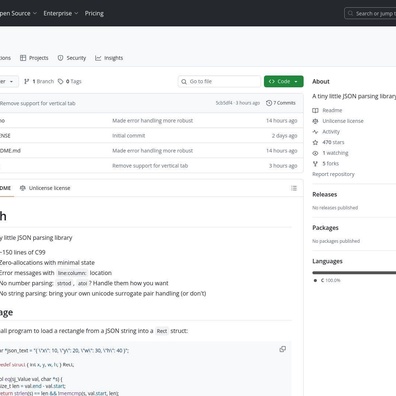The image size is (396, 396).
Task: Click the git branch icon
Action: click(27, 81)
